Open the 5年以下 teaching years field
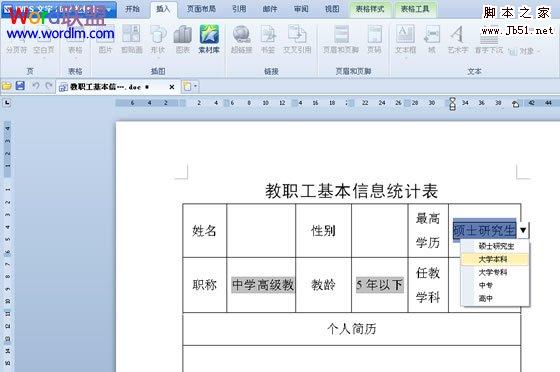Image resolution: width=560 pixels, height=372 pixels. point(380,285)
